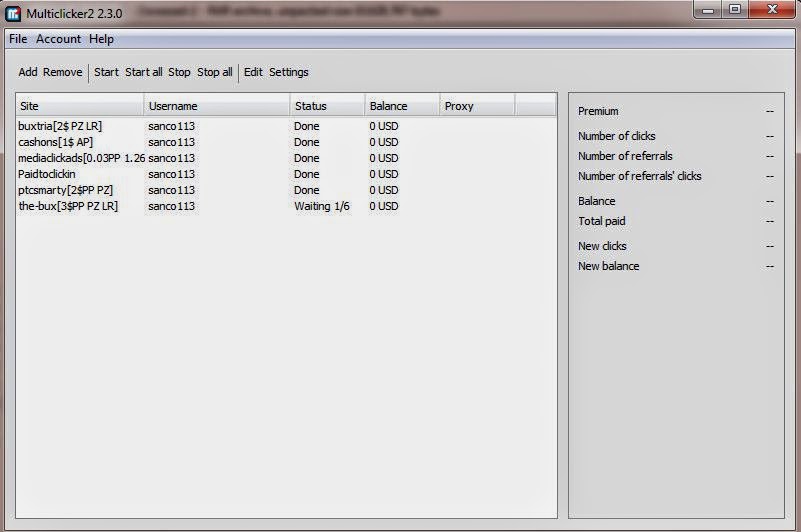Click the Remove toolbar button

[x=62, y=72]
